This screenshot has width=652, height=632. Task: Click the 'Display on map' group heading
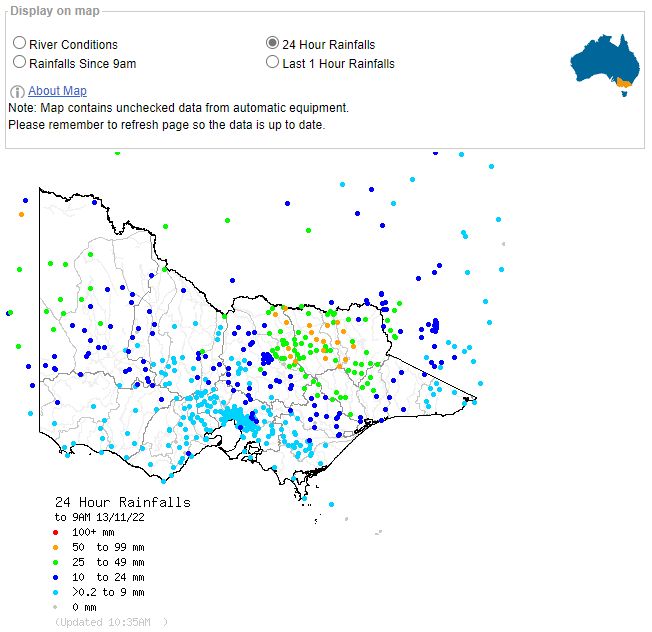coord(55,11)
